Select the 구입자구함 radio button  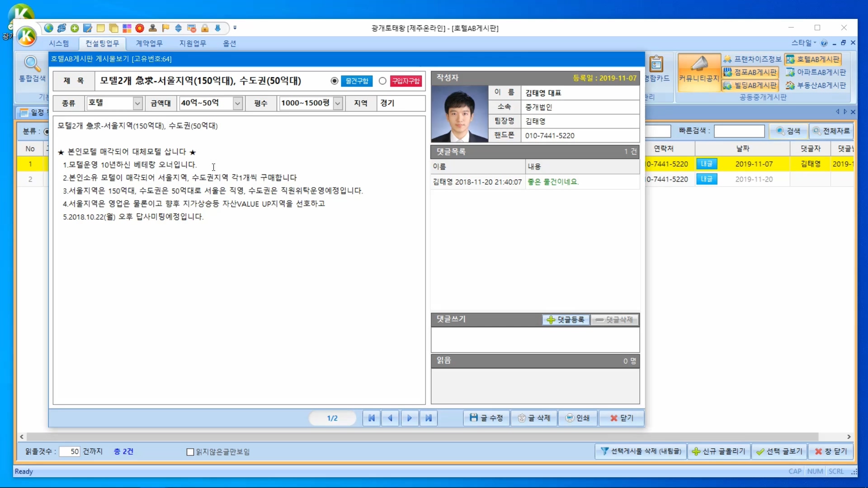pos(382,81)
